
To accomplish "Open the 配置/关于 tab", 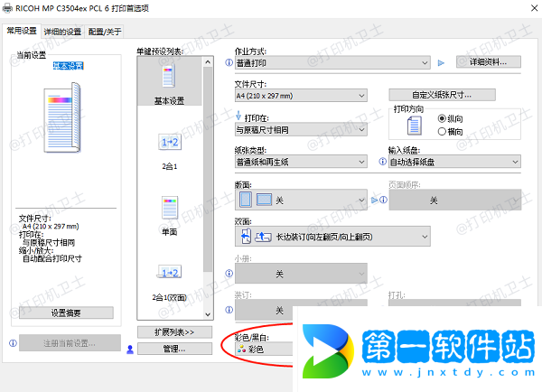I will point(105,32).
